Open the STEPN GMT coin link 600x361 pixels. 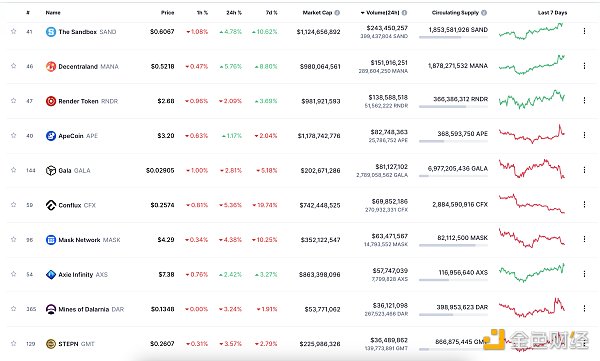[70, 344]
